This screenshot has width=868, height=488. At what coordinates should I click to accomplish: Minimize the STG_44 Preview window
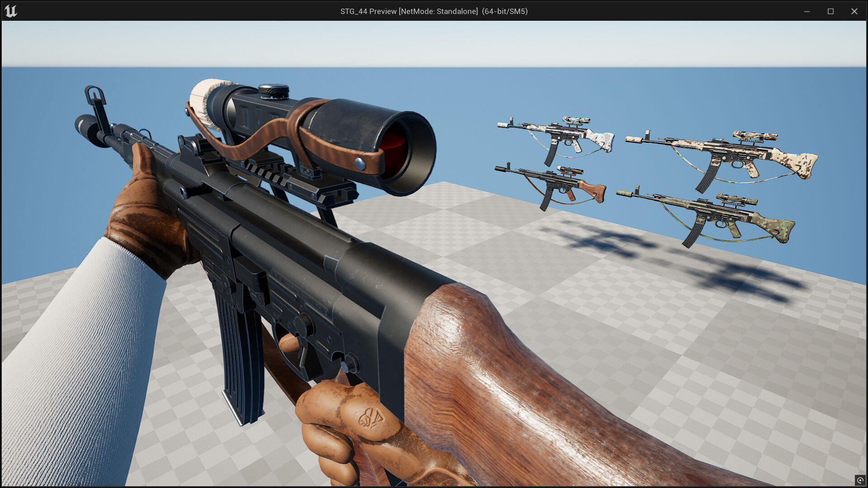[807, 11]
